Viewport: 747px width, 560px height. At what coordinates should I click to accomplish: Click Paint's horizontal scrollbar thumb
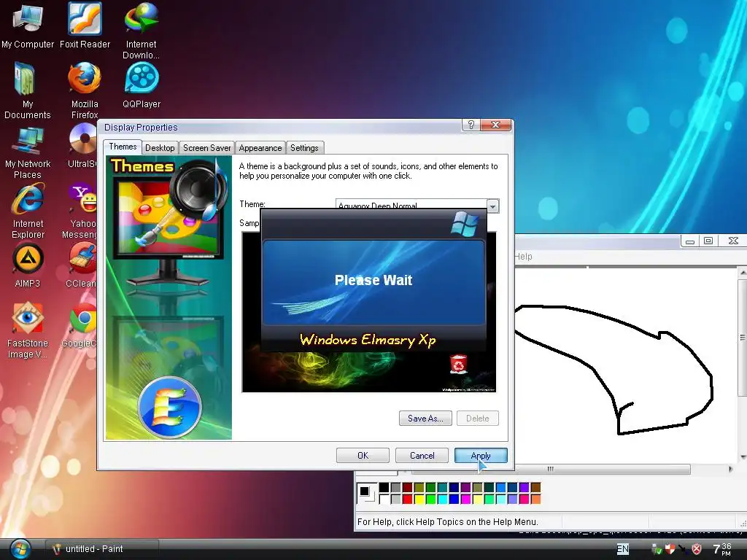550,469
